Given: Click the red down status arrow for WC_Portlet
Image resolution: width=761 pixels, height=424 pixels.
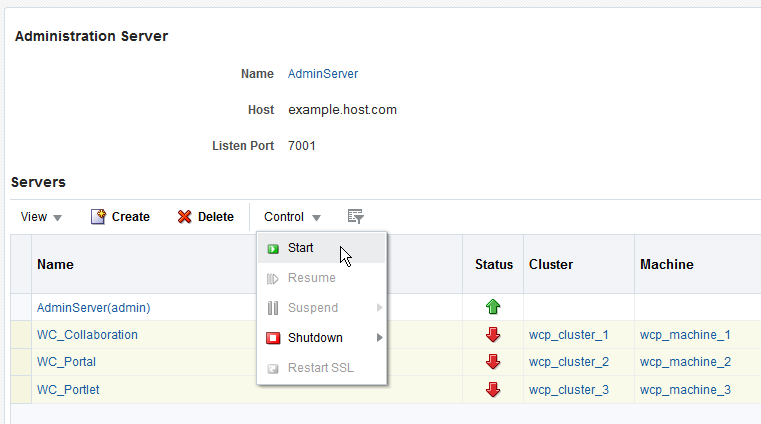Looking at the screenshot, I should coord(493,390).
